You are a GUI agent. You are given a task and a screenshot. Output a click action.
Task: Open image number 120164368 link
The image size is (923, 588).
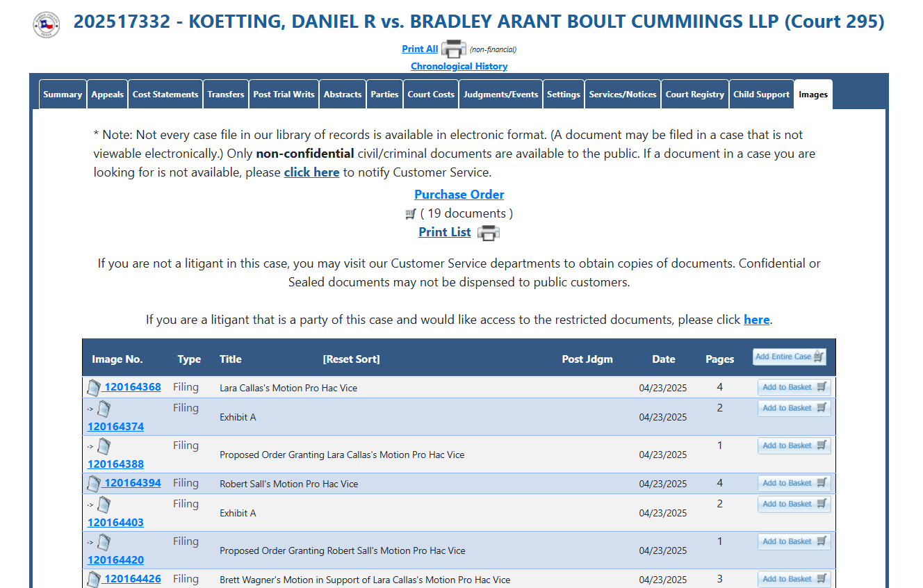[x=133, y=387]
